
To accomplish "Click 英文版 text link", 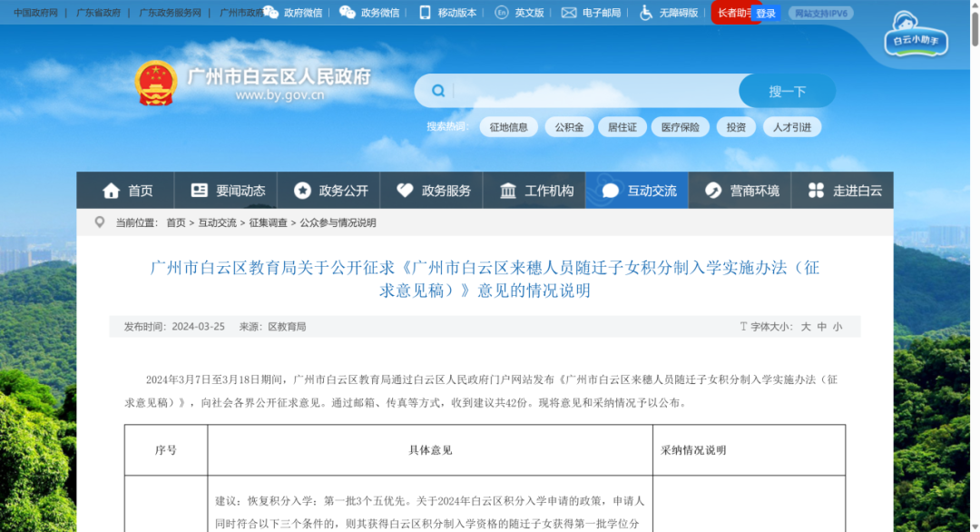I will pos(529,13).
